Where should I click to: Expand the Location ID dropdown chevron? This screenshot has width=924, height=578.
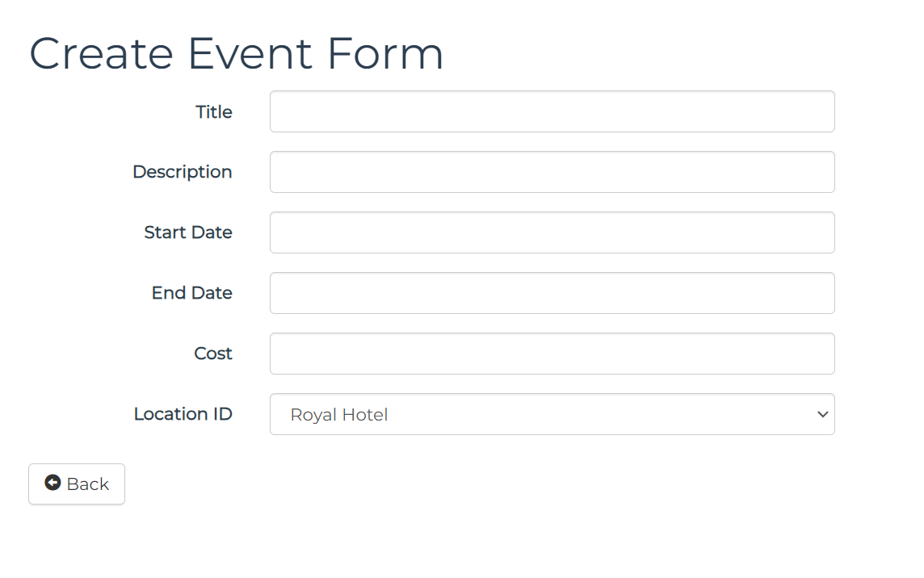823,414
